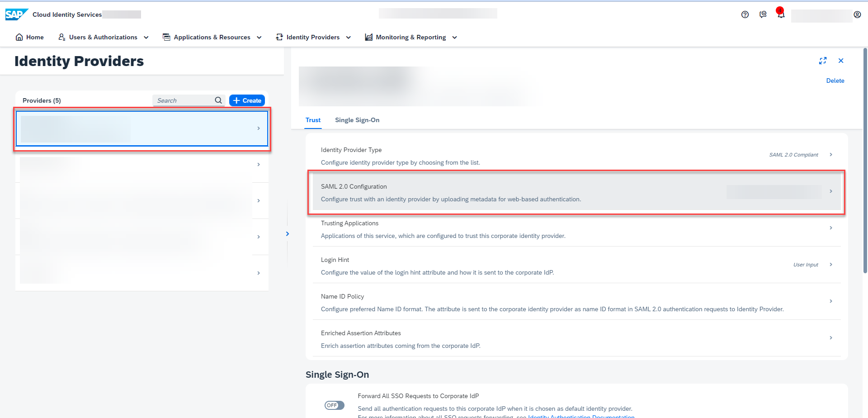Open SAML 2.0 Configuration row
868x418 pixels.
577,192
